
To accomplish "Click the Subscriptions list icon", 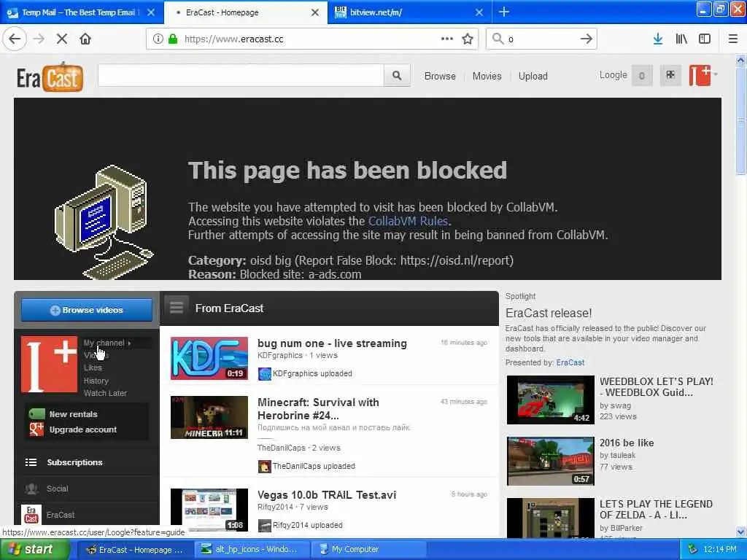I will [x=31, y=462].
